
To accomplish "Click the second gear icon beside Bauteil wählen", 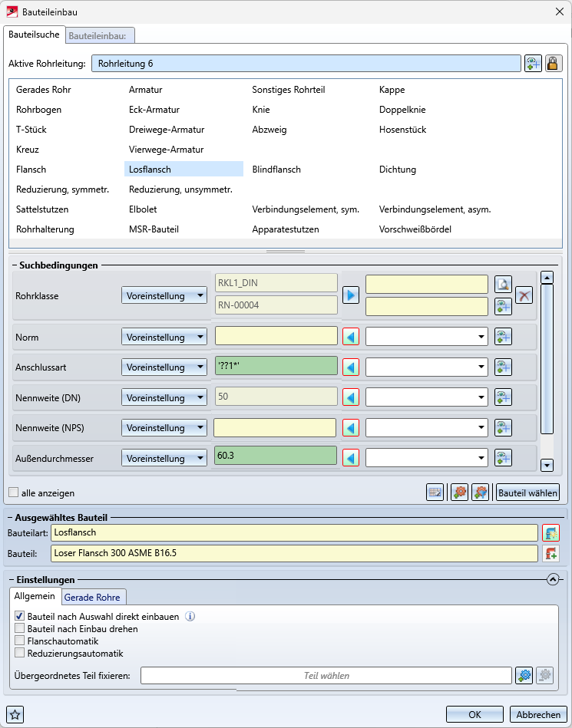I will pos(480,492).
